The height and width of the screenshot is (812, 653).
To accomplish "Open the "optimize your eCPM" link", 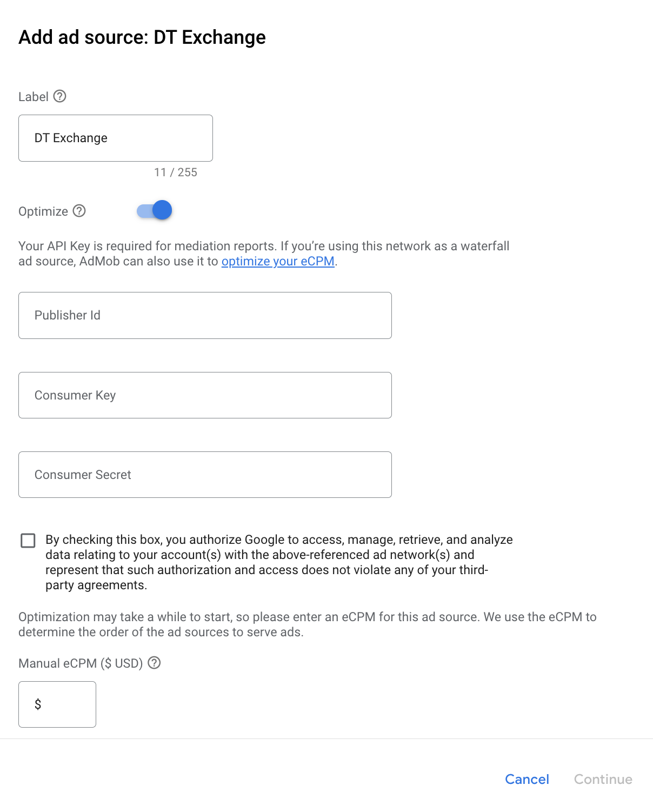I will click(278, 261).
